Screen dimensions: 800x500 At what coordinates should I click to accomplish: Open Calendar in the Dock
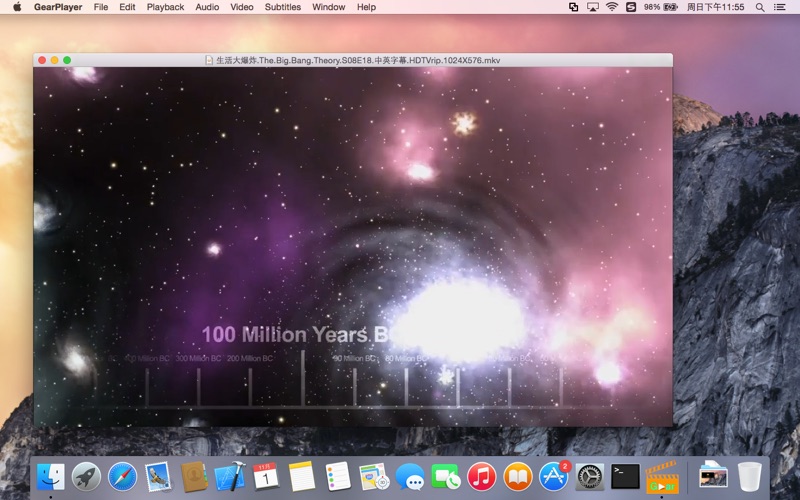click(x=266, y=477)
